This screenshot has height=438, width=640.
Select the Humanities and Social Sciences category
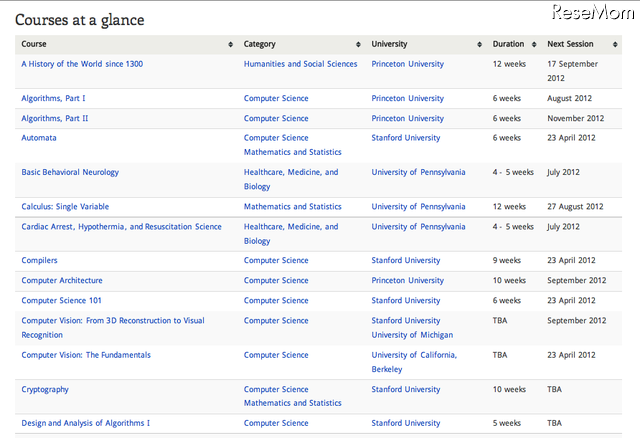[x=300, y=64]
